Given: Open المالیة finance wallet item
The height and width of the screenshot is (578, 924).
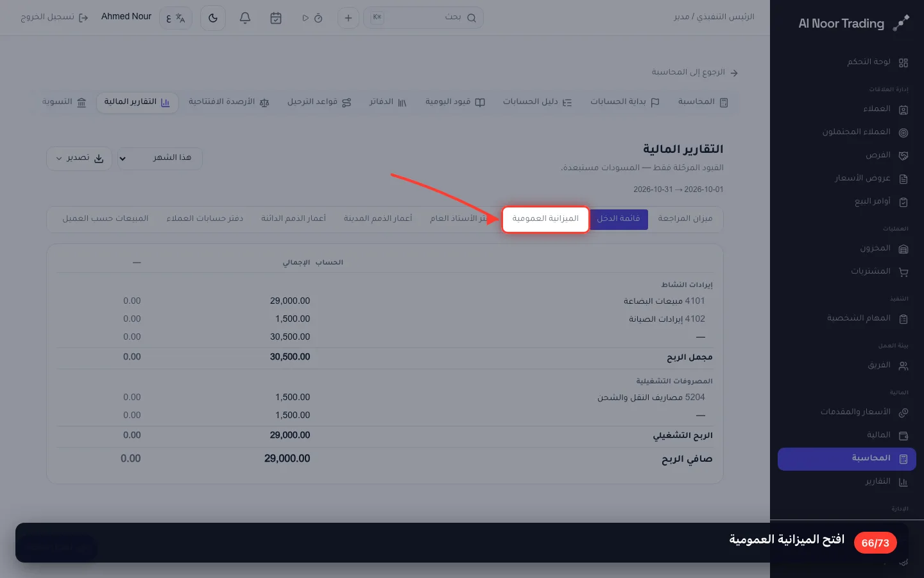Looking at the screenshot, I should click(847, 435).
